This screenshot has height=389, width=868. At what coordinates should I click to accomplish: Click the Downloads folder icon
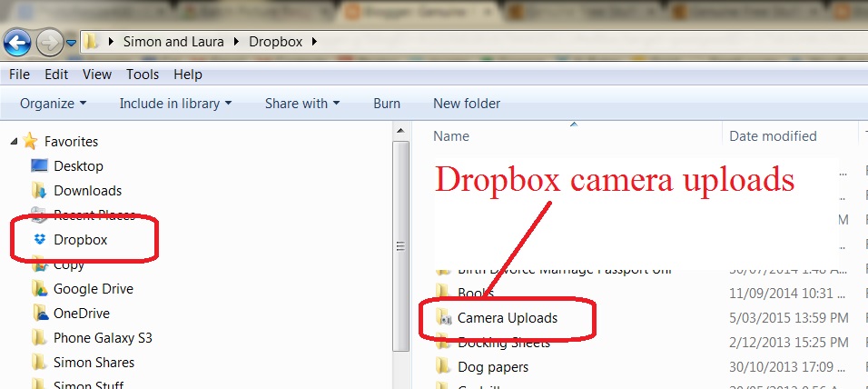39,190
